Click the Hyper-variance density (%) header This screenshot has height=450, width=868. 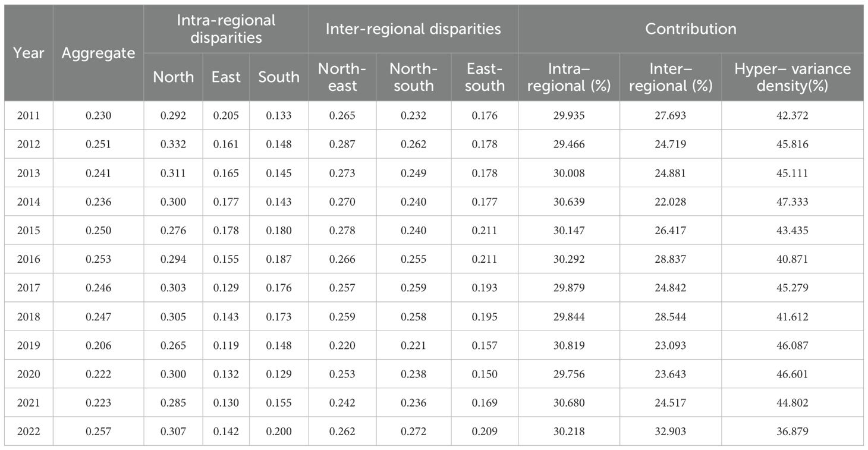tap(792, 77)
